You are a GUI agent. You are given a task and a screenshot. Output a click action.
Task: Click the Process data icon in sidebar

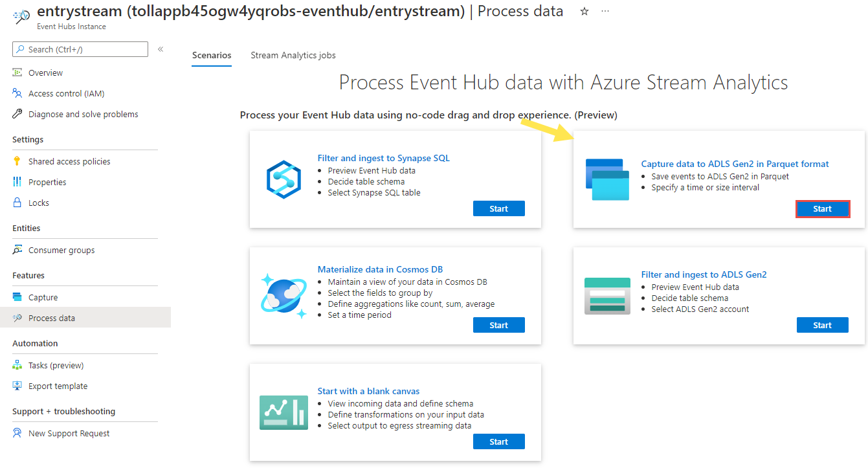point(17,318)
